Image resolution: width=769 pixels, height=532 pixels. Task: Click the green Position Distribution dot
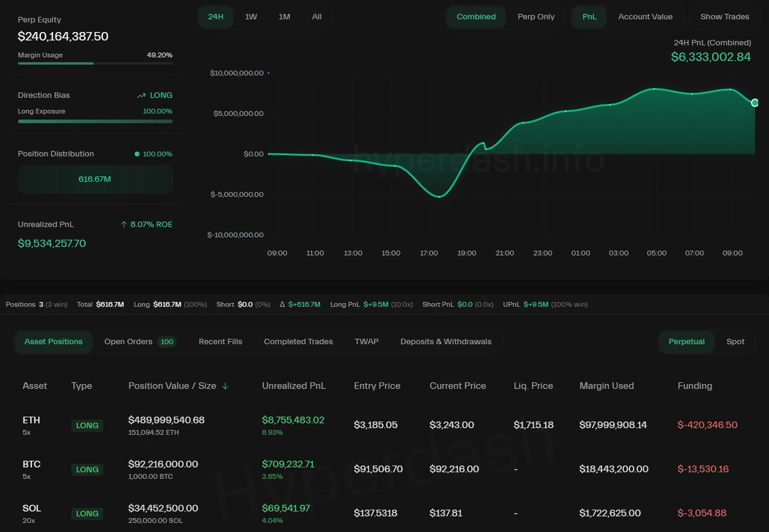tap(137, 154)
